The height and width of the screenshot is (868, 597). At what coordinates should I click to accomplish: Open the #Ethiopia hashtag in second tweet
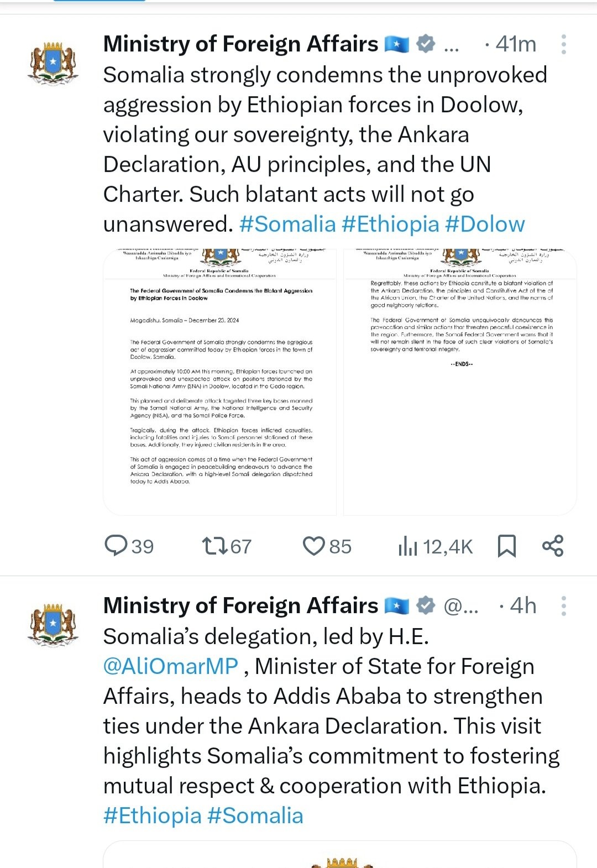(x=153, y=816)
